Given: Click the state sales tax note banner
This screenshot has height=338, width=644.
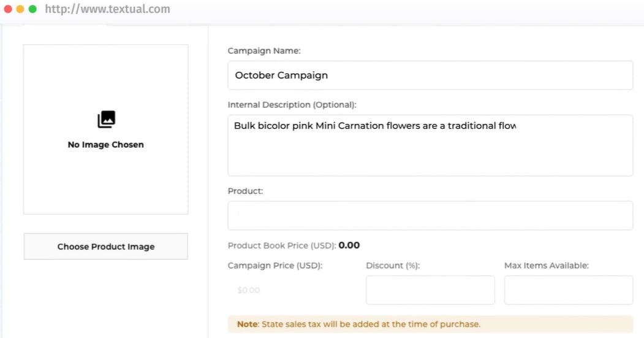Looking at the screenshot, I should coord(430,324).
